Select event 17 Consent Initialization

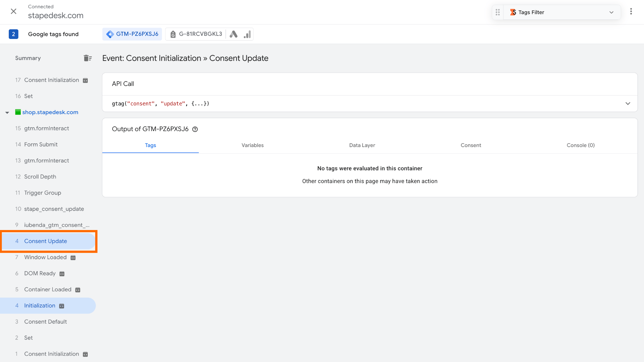tap(48, 80)
